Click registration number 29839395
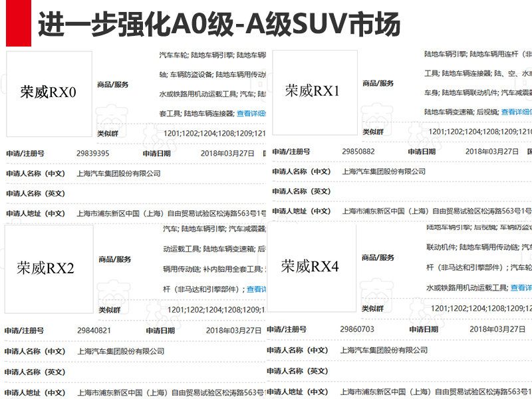Screen dimensions: 532x399 point(93,154)
